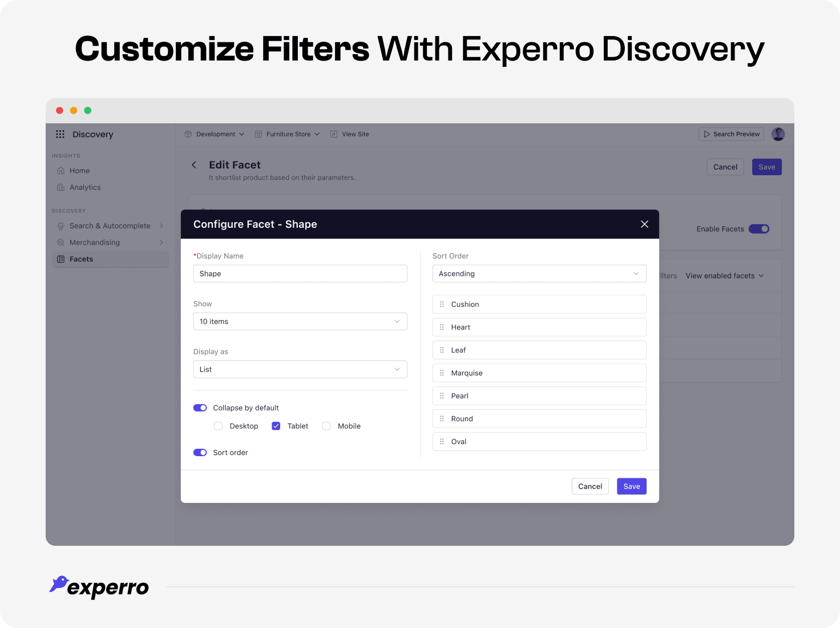Select Facets in the sidebar
Screen dimensions: 840x628
click(x=110, y=259)
